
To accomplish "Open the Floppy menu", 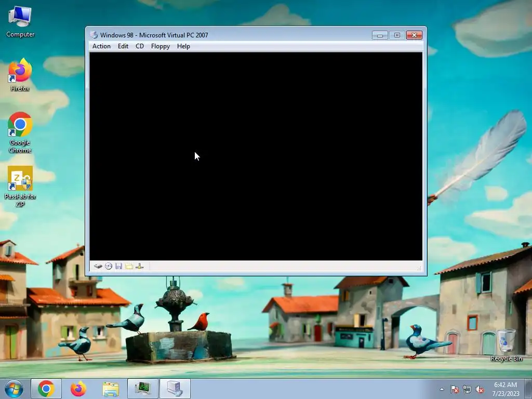I will click(160, 46).
